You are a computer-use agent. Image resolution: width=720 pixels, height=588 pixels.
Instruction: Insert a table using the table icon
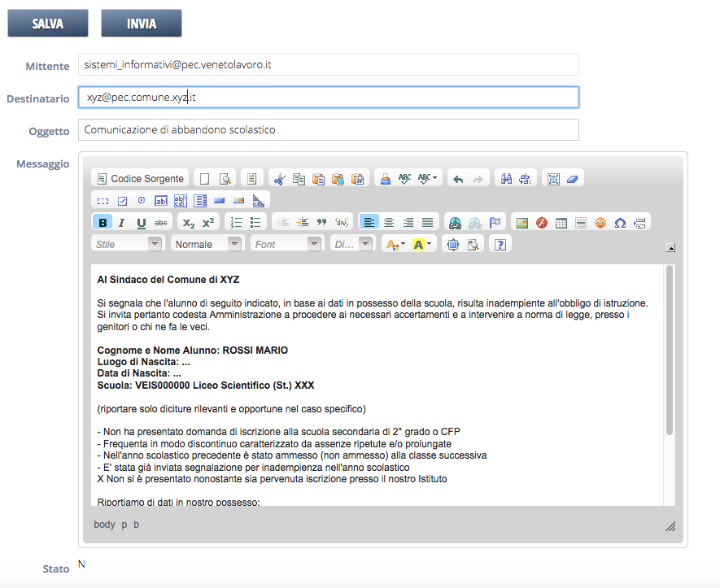[561, 222]
